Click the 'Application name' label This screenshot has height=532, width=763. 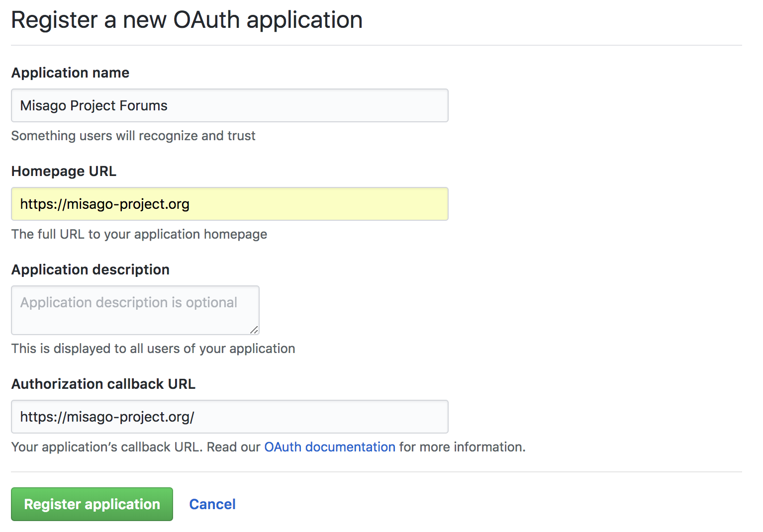(71, 73)
